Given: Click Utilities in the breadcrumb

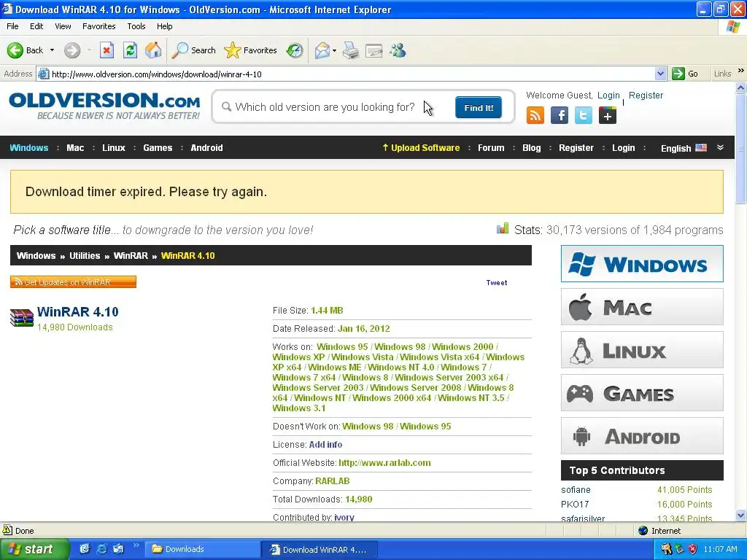Looking at the screenshot, I should [x=85, y=256].
